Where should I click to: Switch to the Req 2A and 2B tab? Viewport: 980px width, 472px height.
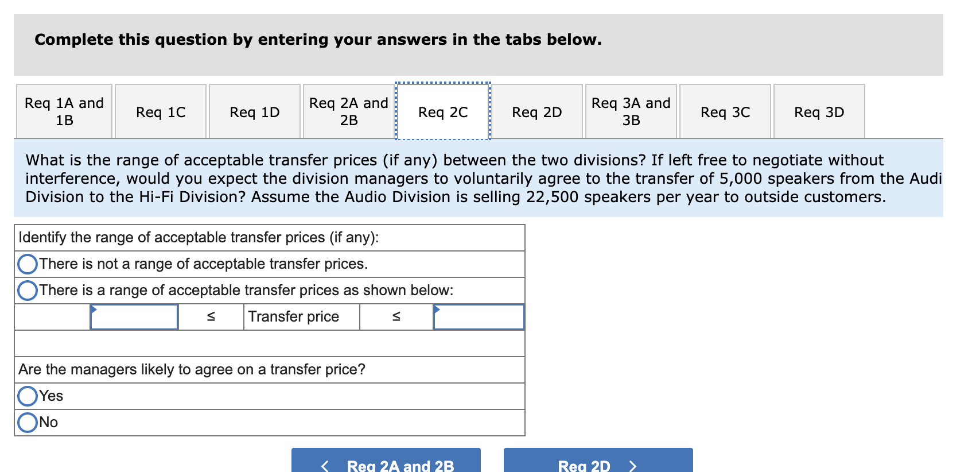click(x=348, y=111)
